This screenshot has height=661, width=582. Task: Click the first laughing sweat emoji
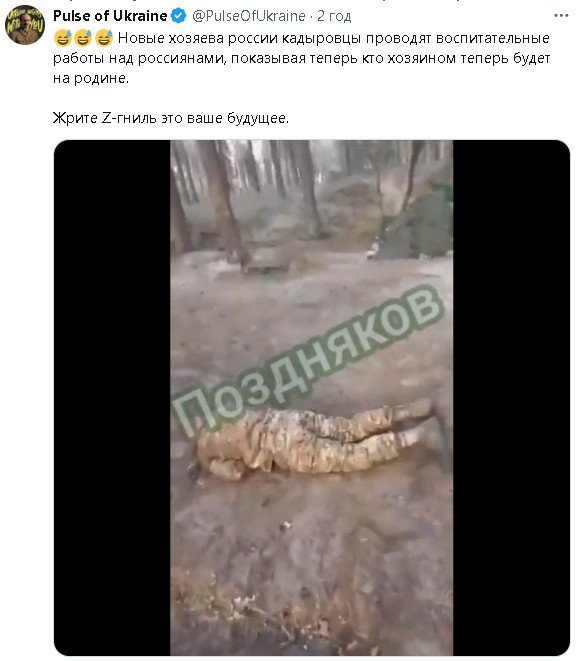[x=62, y=38]
